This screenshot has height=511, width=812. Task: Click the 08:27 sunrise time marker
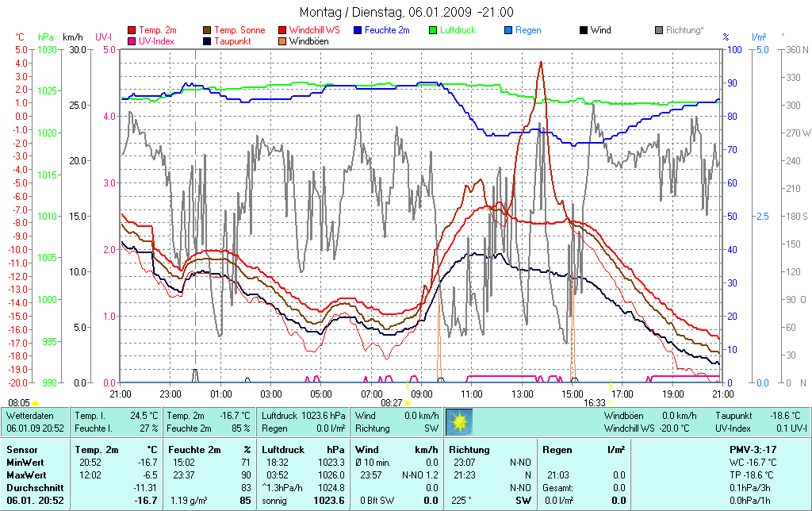click(x=393, y=402)
